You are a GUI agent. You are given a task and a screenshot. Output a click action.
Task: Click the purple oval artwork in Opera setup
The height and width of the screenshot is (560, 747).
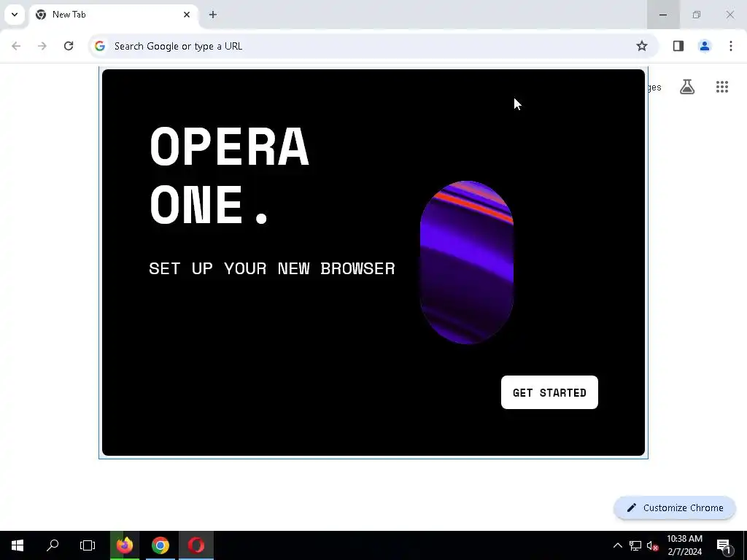[467, 262]
